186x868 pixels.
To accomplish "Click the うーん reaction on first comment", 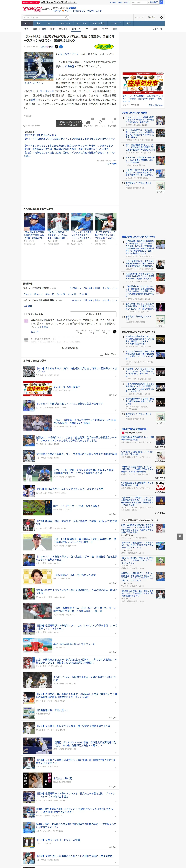I will point(106,332).
